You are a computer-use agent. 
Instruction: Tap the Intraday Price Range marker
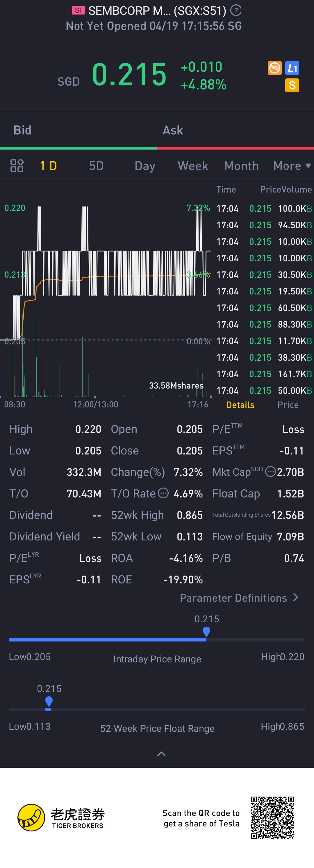[206, 631]
